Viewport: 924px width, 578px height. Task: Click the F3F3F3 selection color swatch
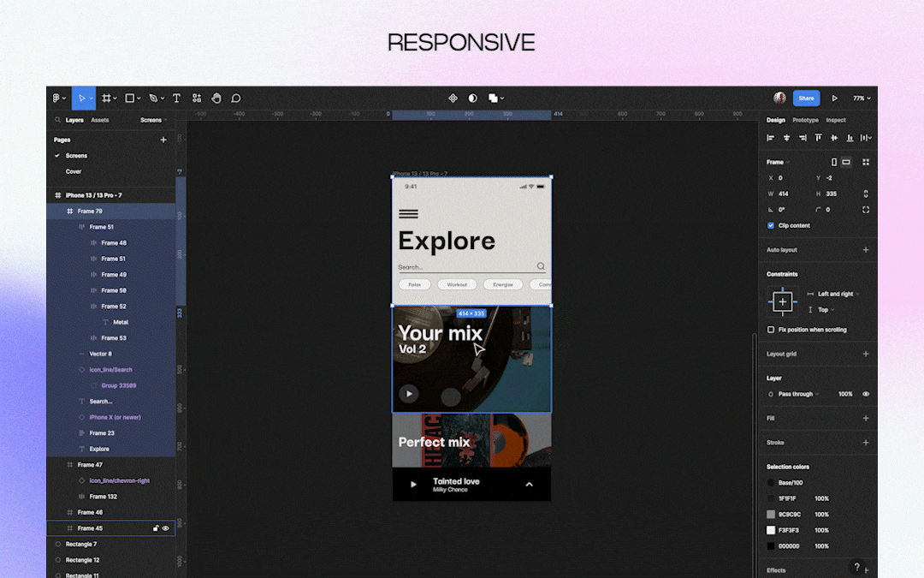click(771, 530)
